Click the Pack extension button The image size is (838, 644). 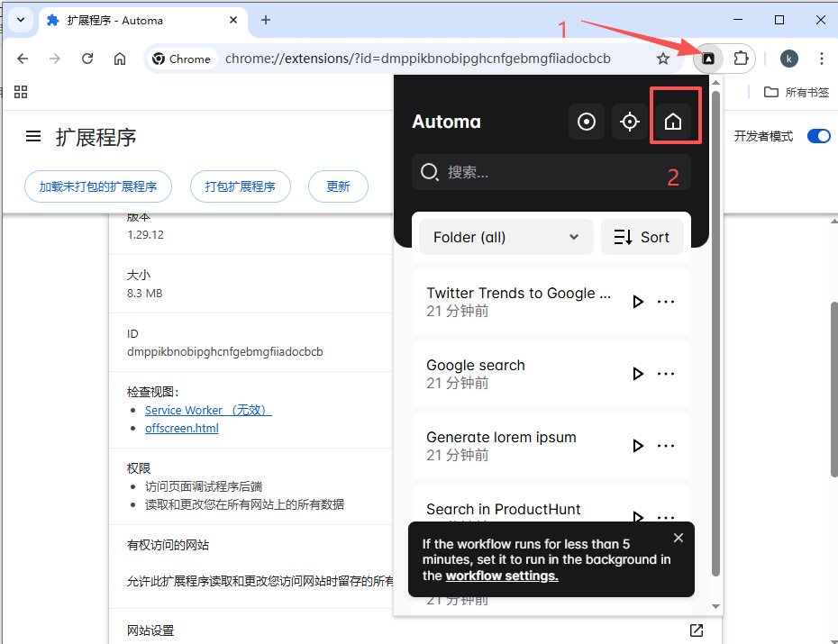[240, 186]
